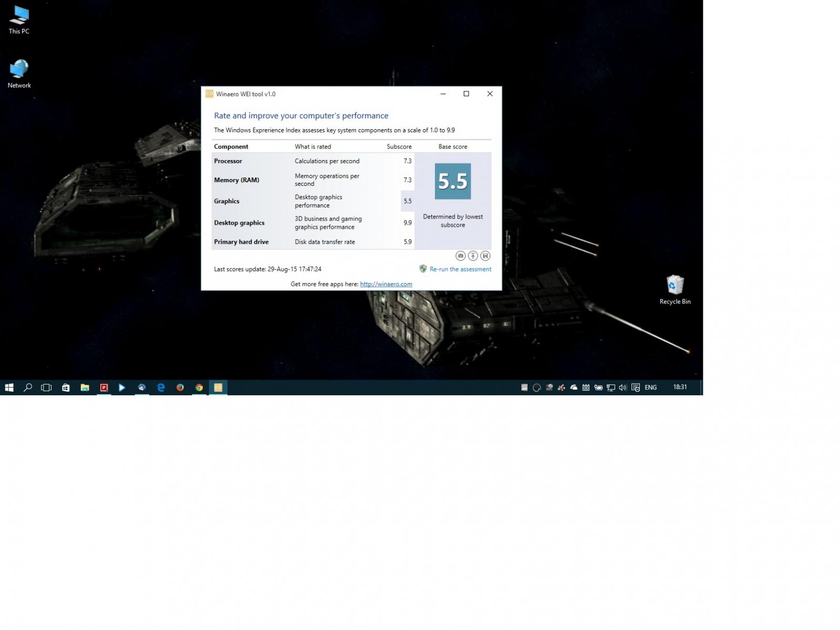
Task: Click the 5.5 base score tile
Action: coord(452,181)
